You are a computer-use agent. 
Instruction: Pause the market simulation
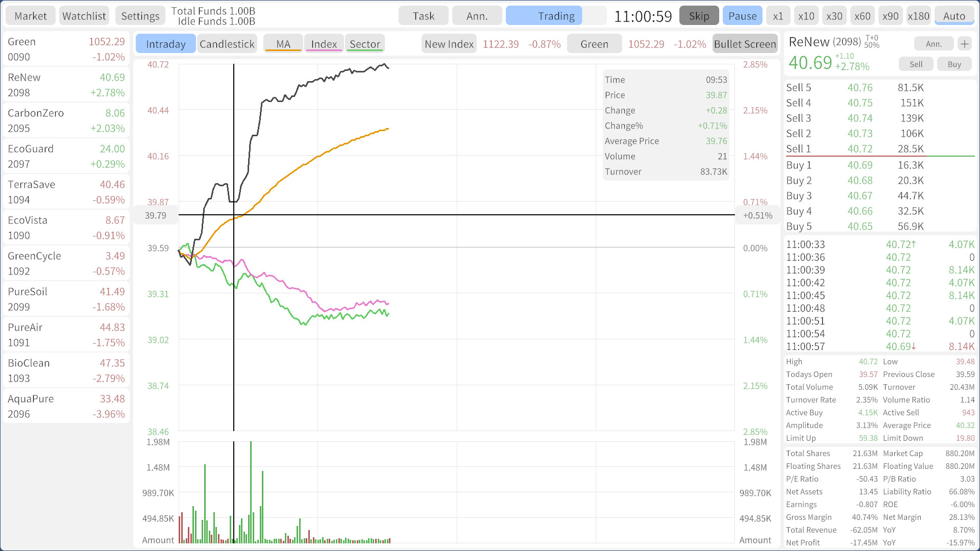coord(742,15)
